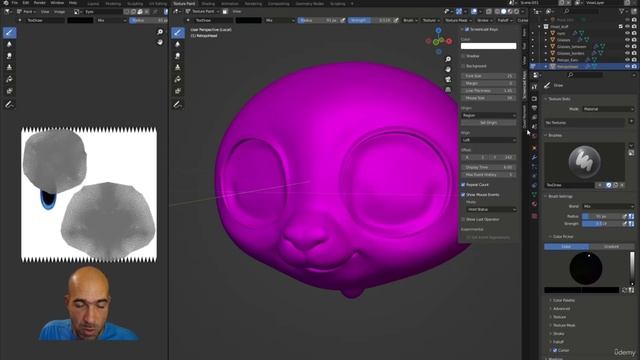Open the Edit menu
Screen dimensions: 640x360
point(26,3)
